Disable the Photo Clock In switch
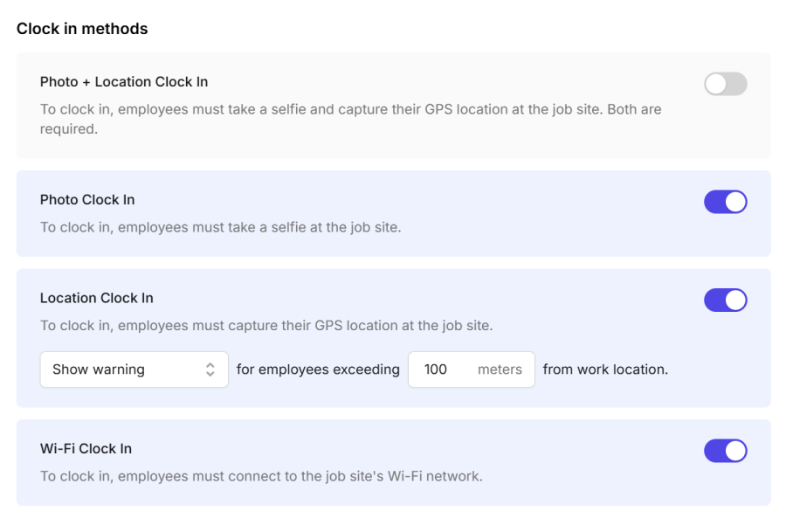Screen dimensions: 786x532 pyautogui.click(x=725, y=202)
